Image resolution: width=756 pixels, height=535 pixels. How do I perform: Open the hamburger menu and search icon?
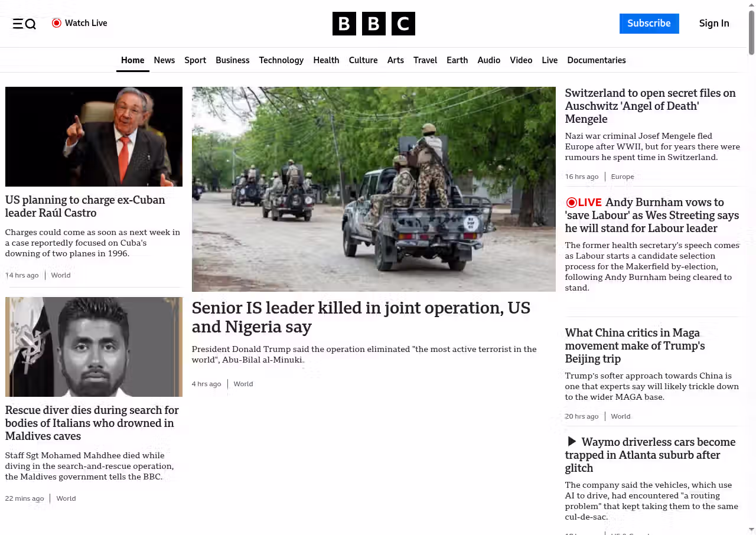[24, 24]
